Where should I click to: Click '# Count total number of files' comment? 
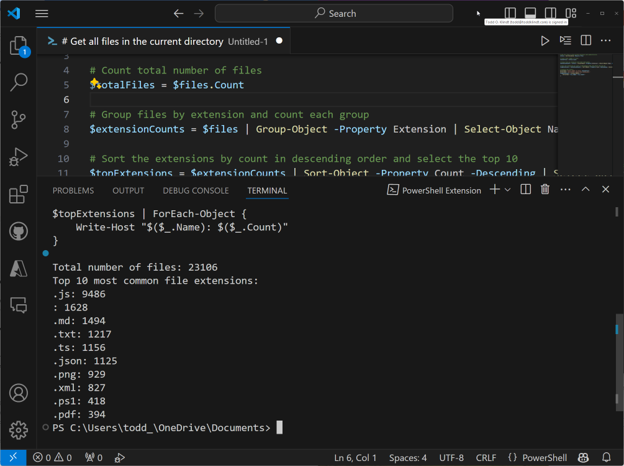(176, 70)
